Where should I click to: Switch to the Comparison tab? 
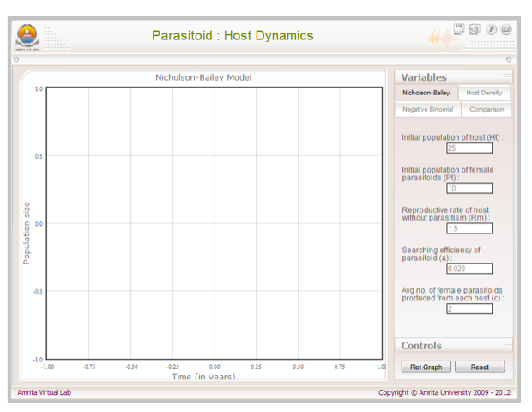coord(487,109)
